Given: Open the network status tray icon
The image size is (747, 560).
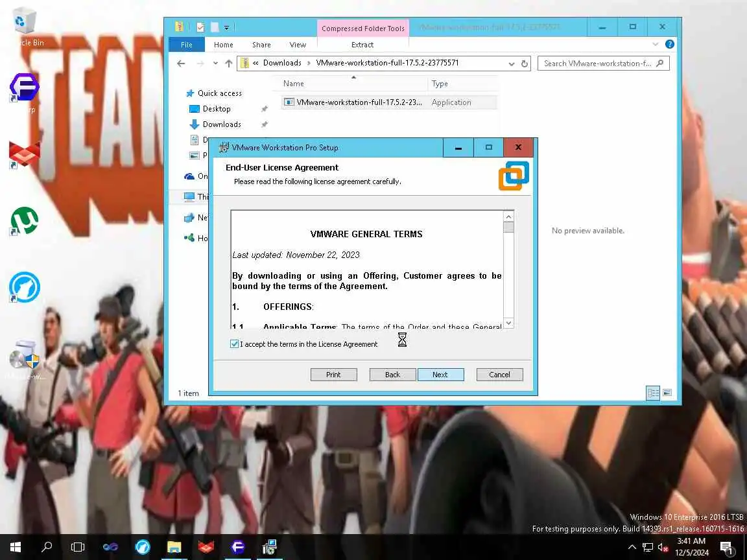Looking at the screenshot, I should [647, 547].
